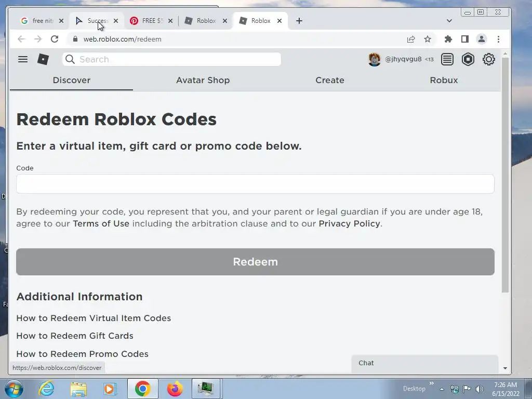The image size is (532, 399).
Task: Open the Discover navigation tab
Action: tap(72, 80)
